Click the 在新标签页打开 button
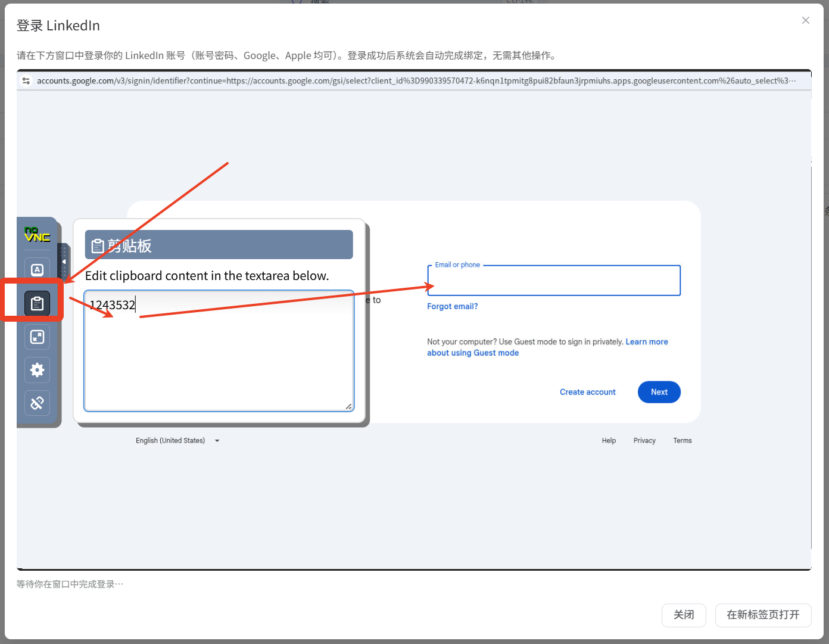829x644 pixels. coord(763,615)
